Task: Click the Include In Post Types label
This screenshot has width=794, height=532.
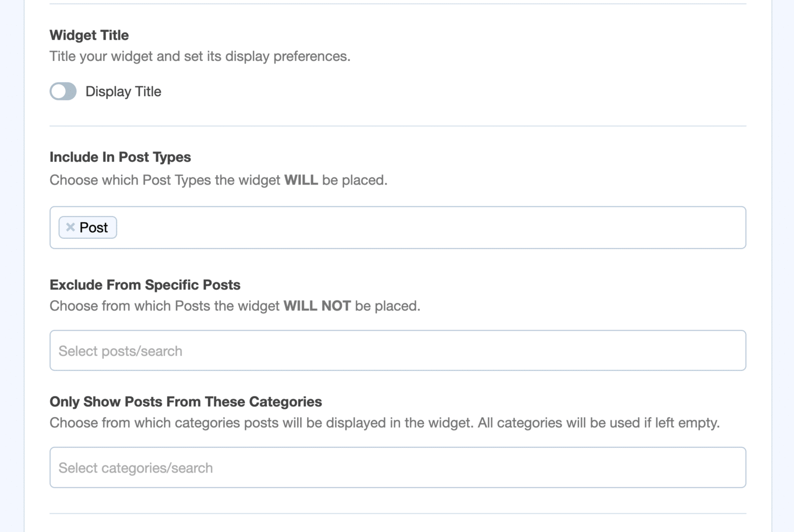Action: [x=120, y=157]
